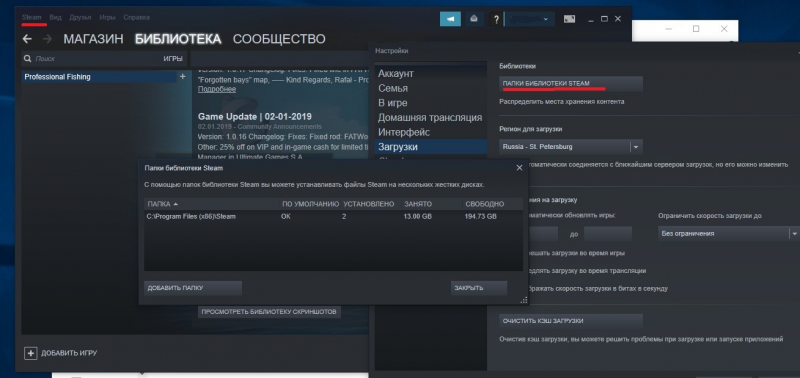Sort by the СВОБОДНО column header
The height and width of the screenshot is (378, 800).
(485, 204)
